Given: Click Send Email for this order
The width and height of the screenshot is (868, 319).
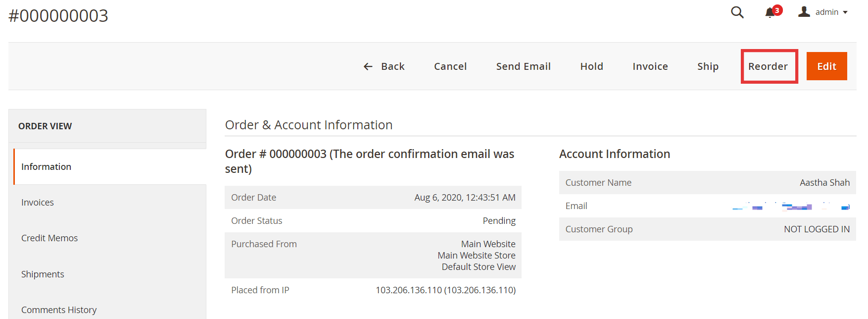Looking at the screenshot, I should click(x=523, y=66).
